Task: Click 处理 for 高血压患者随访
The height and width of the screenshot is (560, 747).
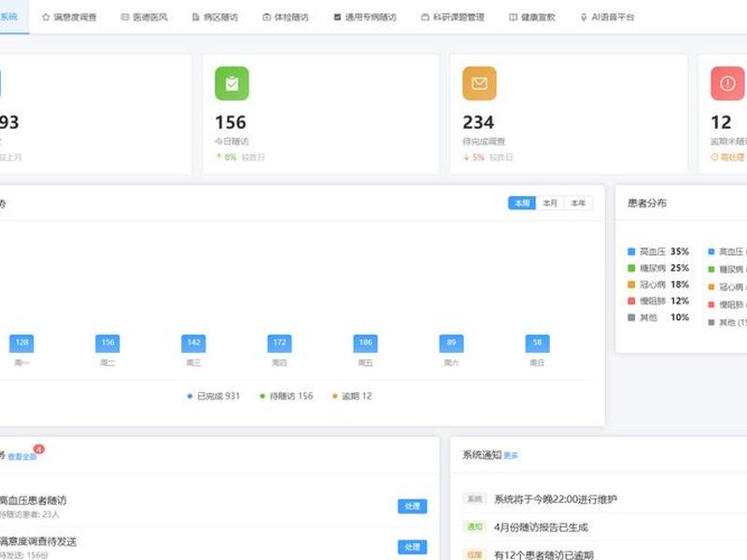Action: pyautogui.click(x=412, y=506)
